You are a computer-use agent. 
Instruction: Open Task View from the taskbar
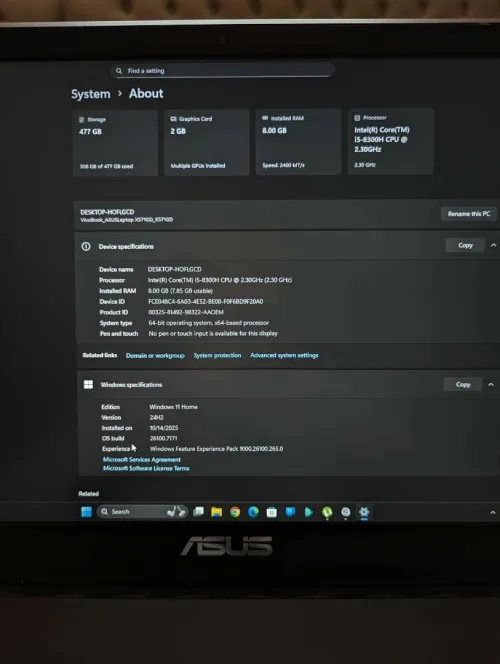pos(198,512)
